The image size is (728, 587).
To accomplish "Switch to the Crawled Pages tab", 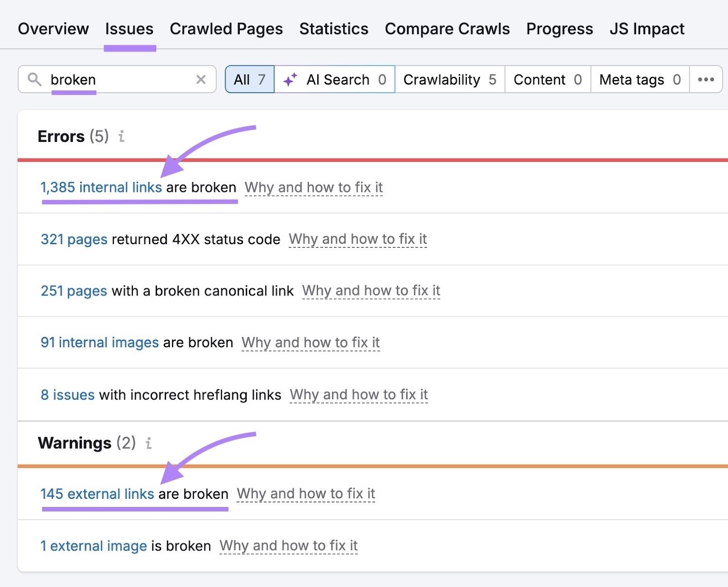I will 226,29.
